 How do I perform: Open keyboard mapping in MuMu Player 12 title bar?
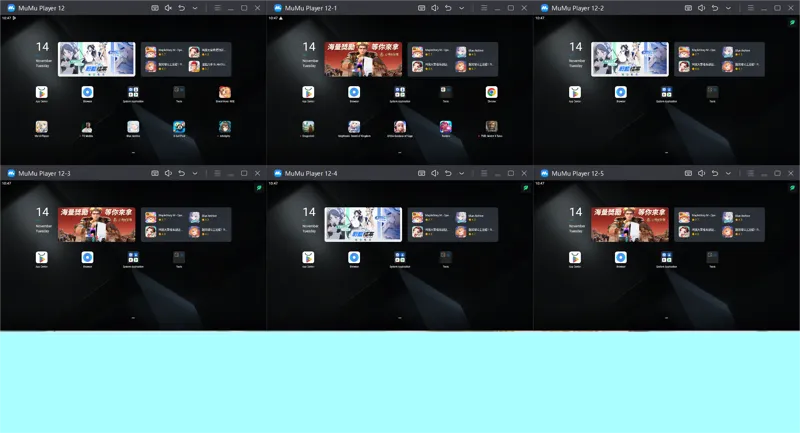(x=155, y=8)
